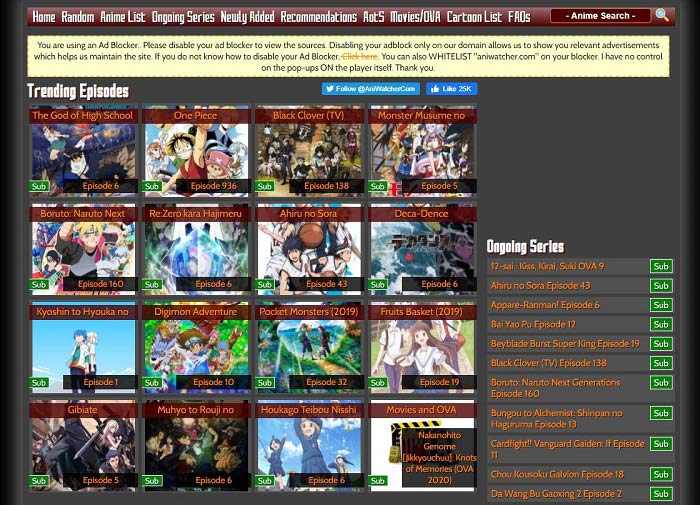Click Sub button beside Appare-Ranman! Episode 6
This screenshot has width=700, height=505.
tap(661, 305)
